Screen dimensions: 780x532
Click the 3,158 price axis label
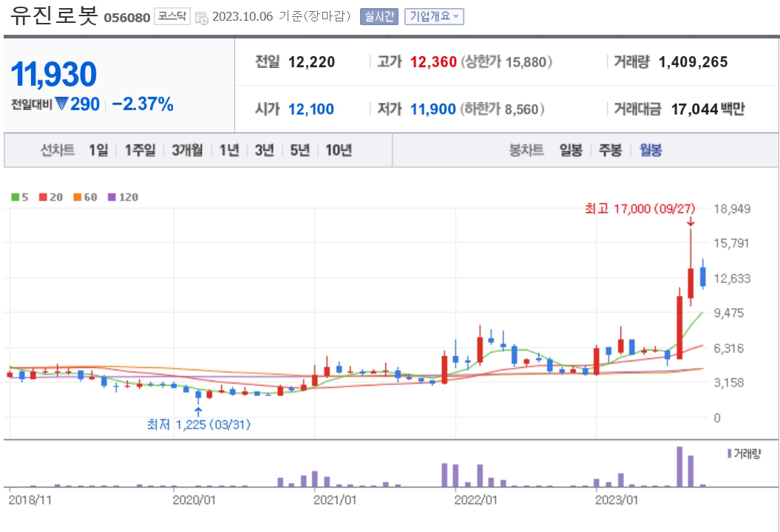[729, 383]
